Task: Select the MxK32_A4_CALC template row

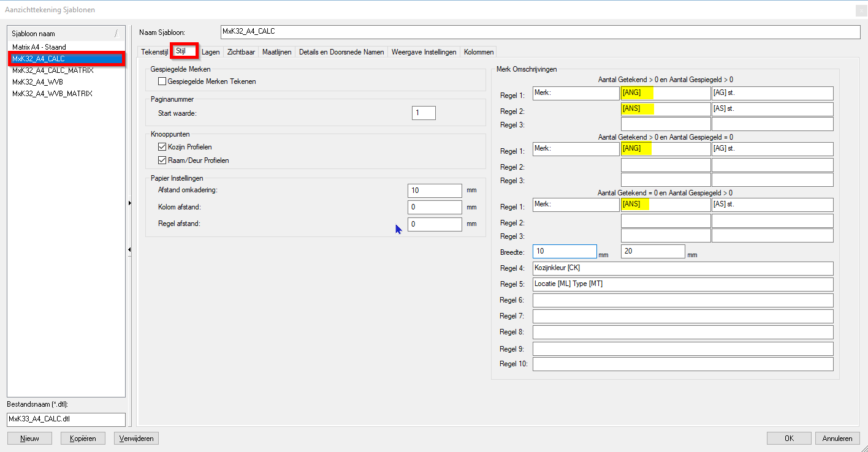Action: point(66,59)
